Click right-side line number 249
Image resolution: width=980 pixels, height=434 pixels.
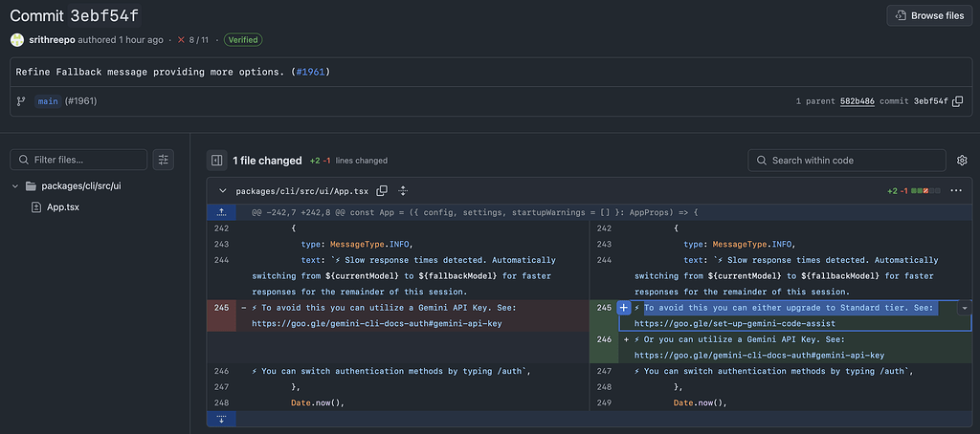tap(604, 402)
